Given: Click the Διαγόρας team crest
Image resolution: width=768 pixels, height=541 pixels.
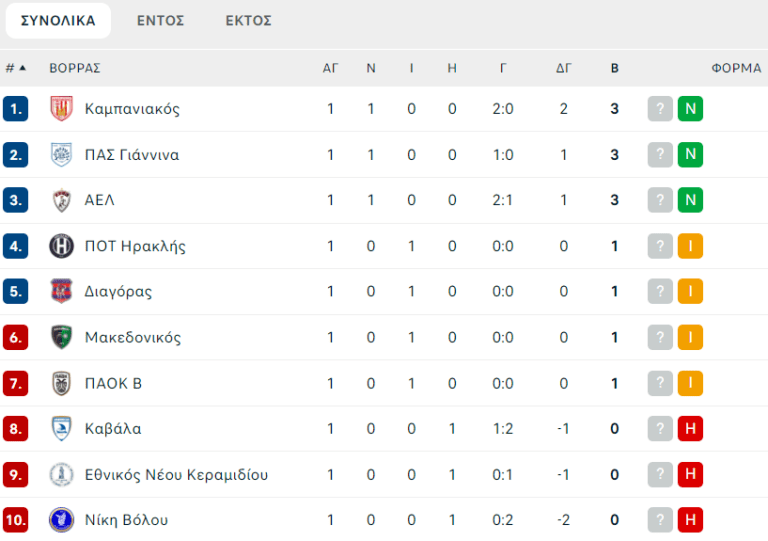Looking at the screenshot, I should tap(61, 292).
